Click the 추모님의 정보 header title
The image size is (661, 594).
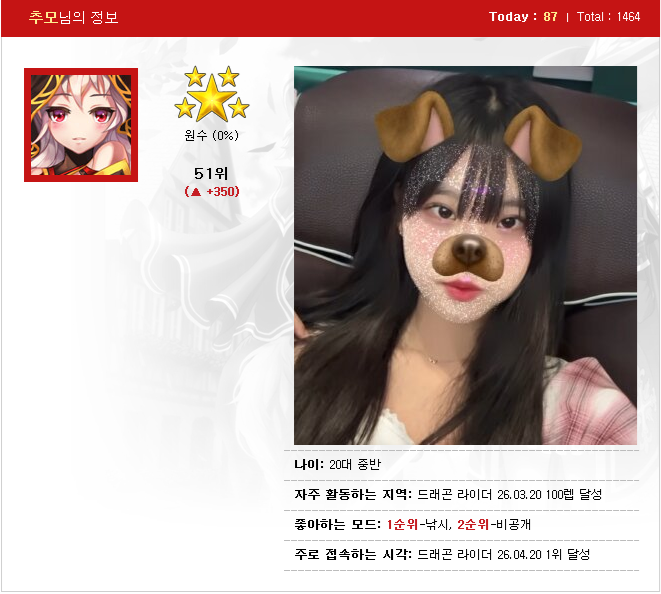pyautogui.click(x=73, y=18)
